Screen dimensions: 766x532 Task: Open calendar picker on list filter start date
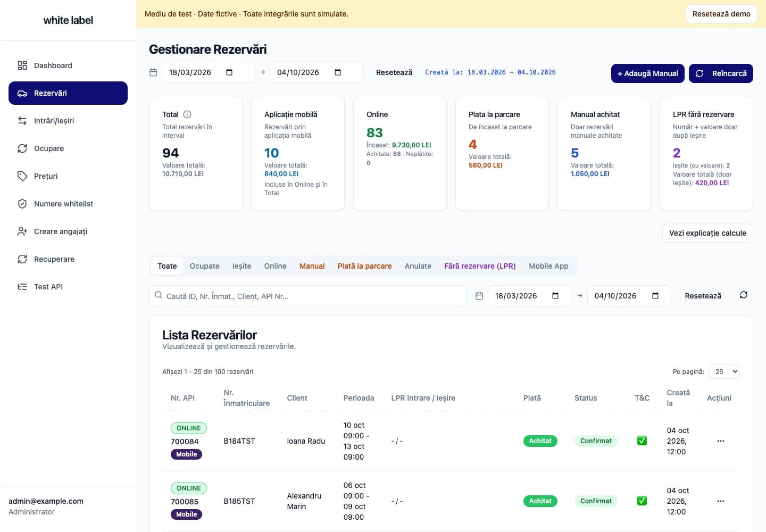[x=555, y=296]
